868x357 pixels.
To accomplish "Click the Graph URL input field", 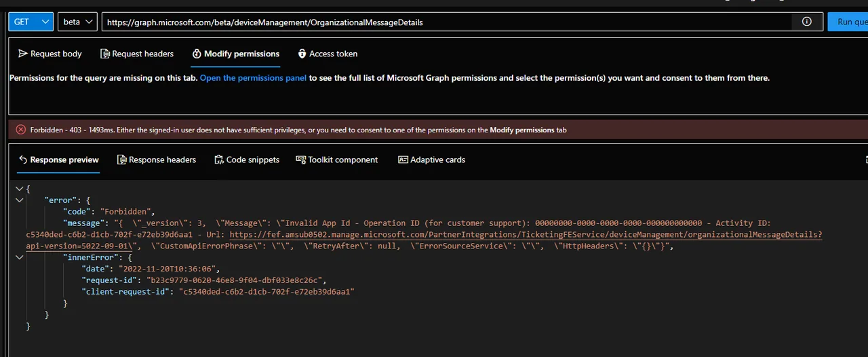I will click(446, 22).
